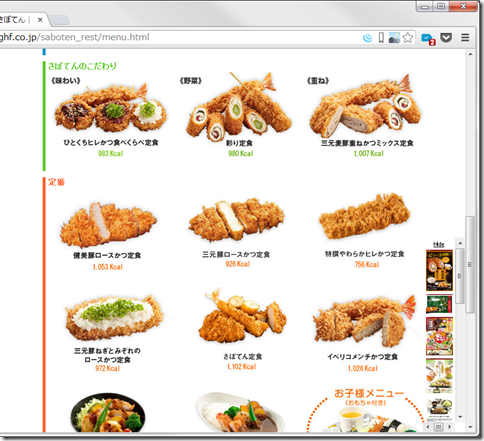The image size is (484, 441).
Task: Click the さぼてん定食 name text
Action: pos(242,357)
